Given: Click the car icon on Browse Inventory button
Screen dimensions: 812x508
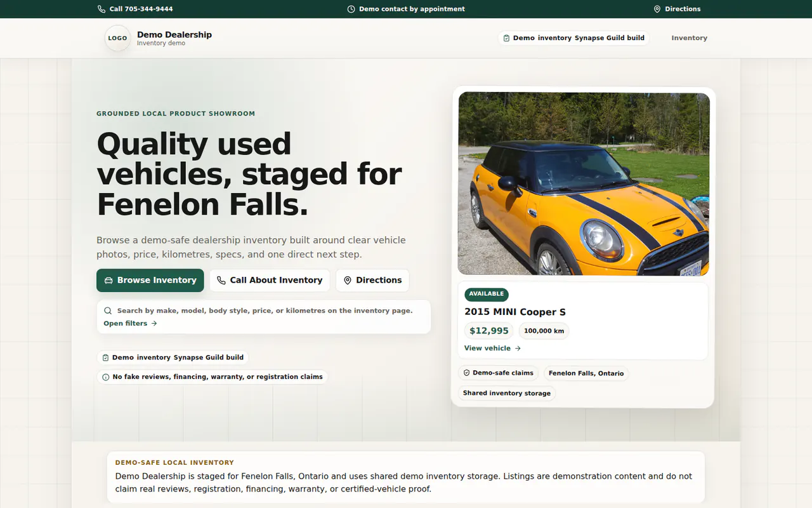Looking at the screenshot, I should tap(108, 280).
